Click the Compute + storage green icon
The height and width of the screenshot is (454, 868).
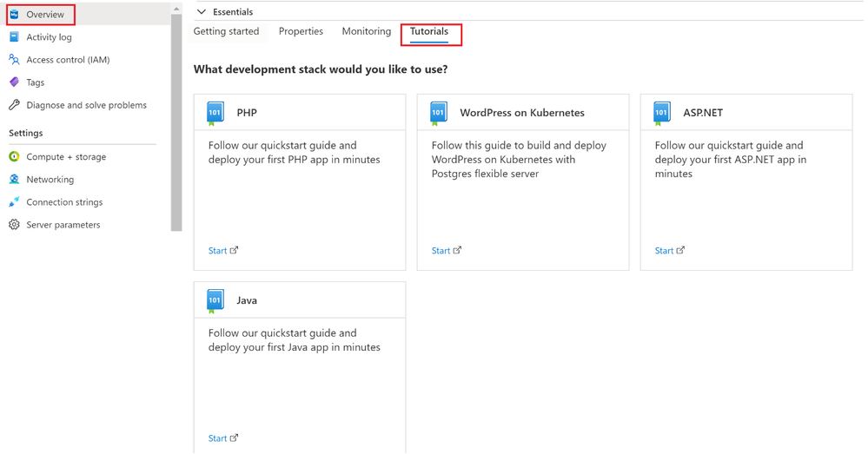15,157
